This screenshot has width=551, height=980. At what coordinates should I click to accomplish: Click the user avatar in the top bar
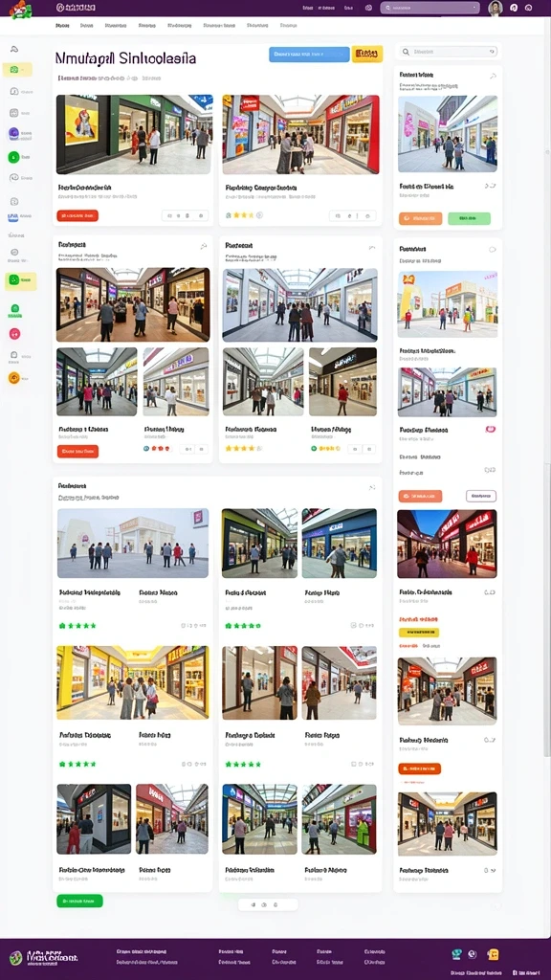[495, 8]
